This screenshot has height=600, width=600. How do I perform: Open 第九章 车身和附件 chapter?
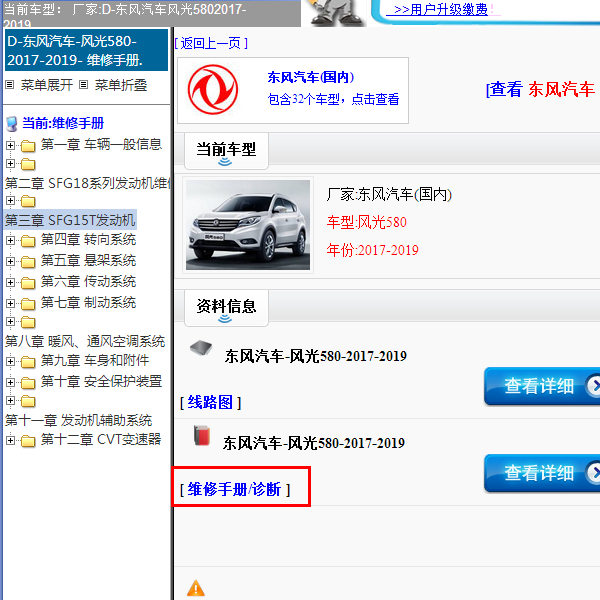(x=95, y=360)
